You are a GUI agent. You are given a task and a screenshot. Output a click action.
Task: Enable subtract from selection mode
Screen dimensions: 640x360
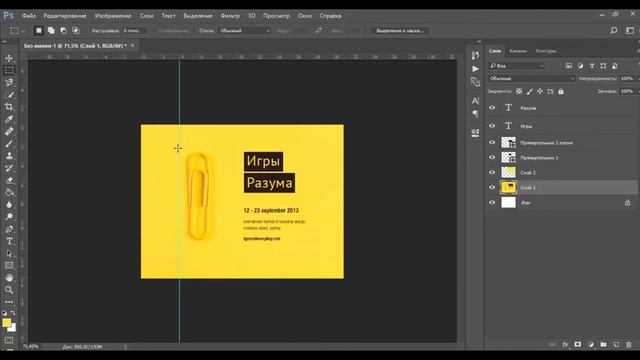point(63,31)
